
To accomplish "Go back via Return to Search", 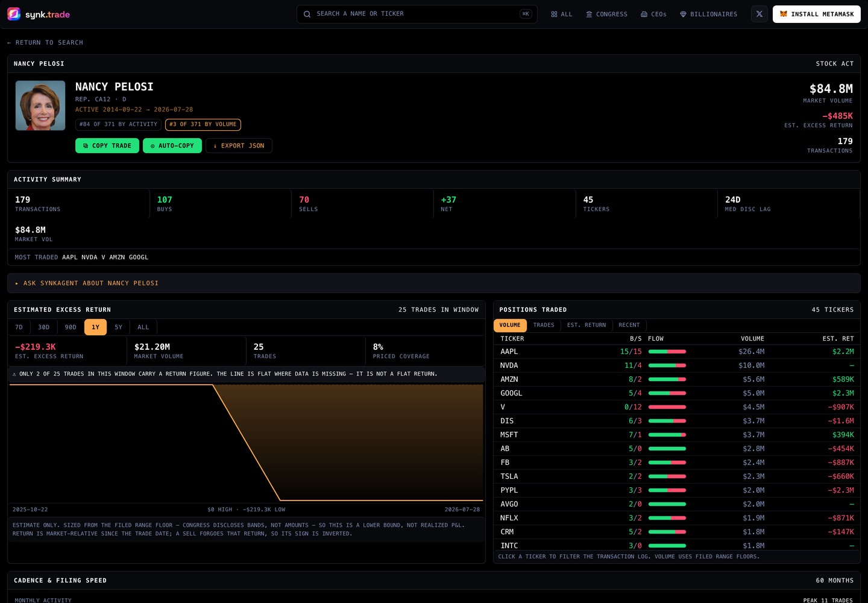I will click(45, 43).
